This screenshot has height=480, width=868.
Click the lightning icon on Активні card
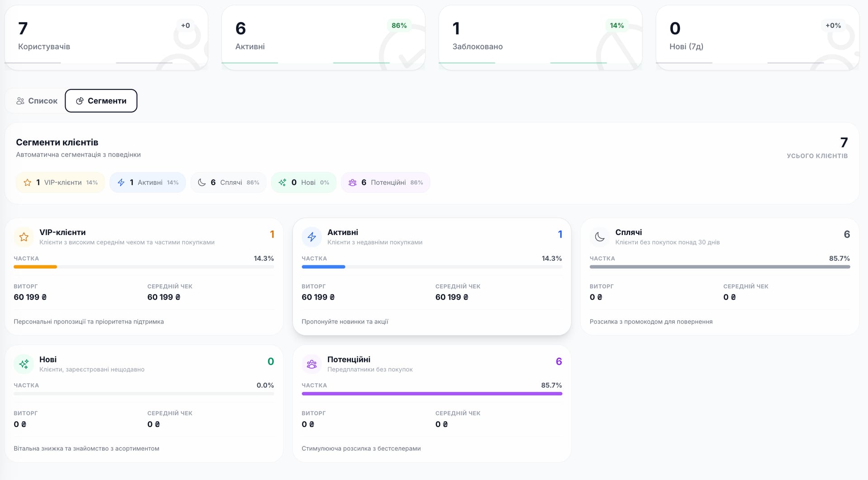pos(312,237)
